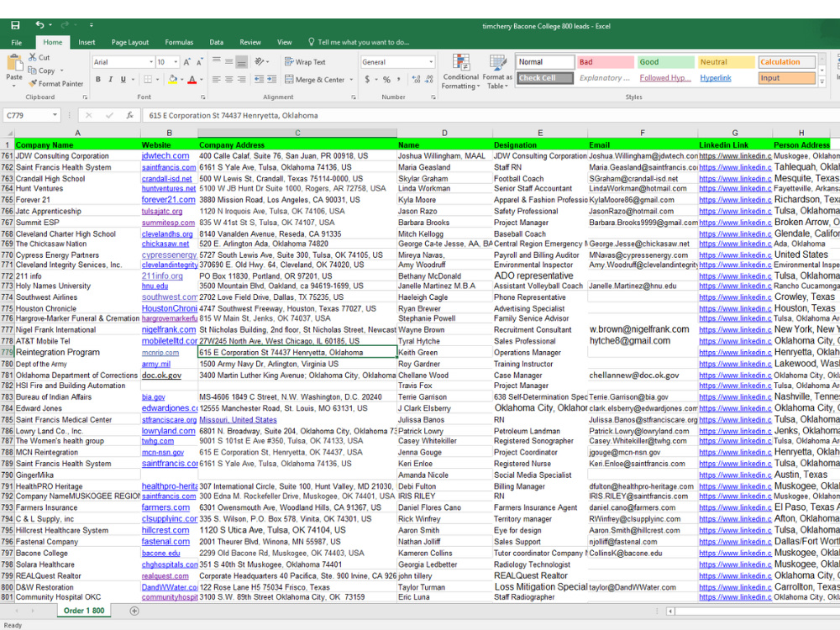Click the Undo arrow icon
The width and height of the screenshot is (840, 630).
click(x=39, y=24)
